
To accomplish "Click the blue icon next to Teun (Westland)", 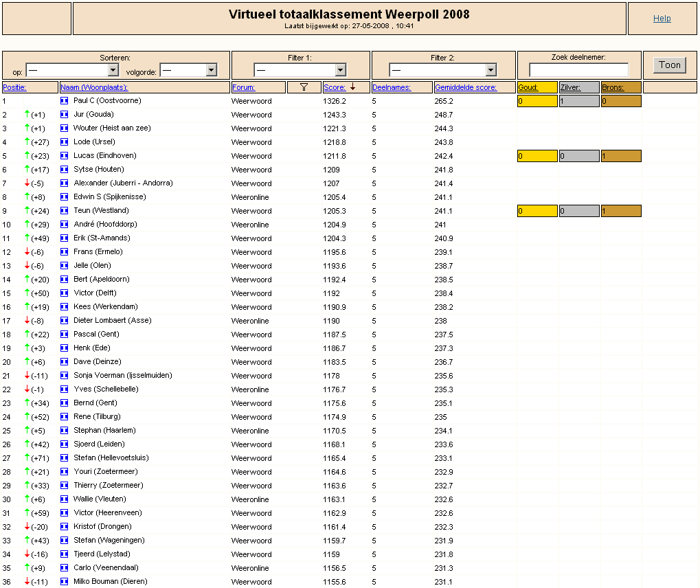I will click(65, 211).
